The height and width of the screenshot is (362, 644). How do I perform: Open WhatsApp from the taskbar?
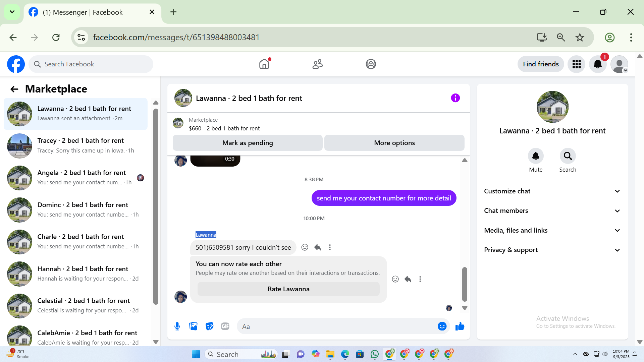point(374,354)
